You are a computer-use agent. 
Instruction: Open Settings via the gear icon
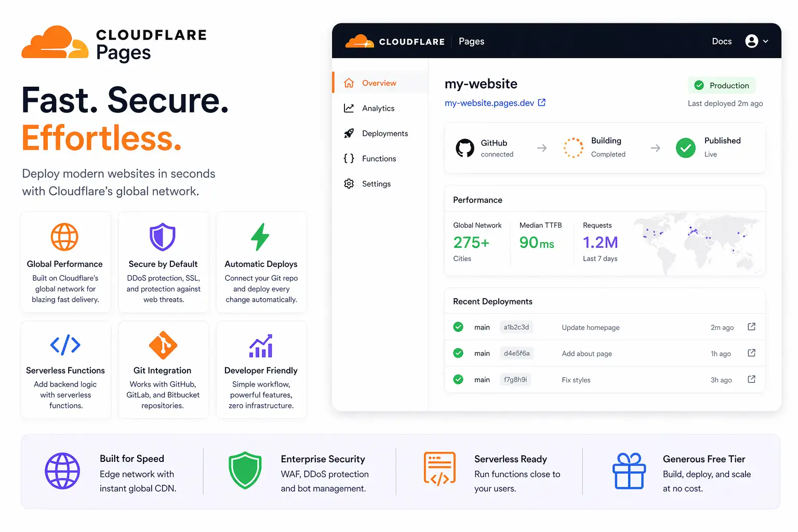pyautogui.click(x=349, y=183)
